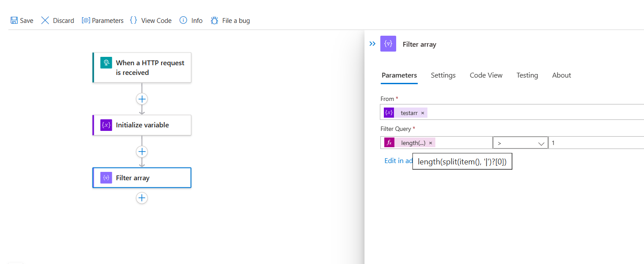Select the HTTP request trigger card

click(x=142, y=67)
